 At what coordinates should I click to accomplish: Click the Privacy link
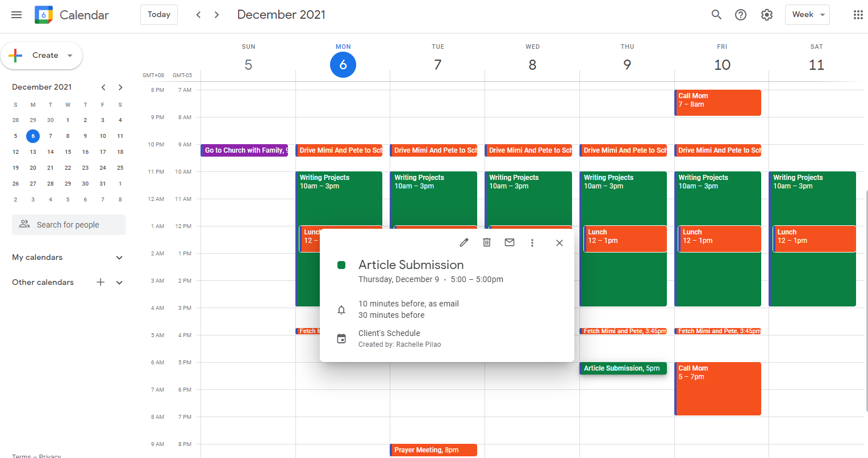pos(50,456)
